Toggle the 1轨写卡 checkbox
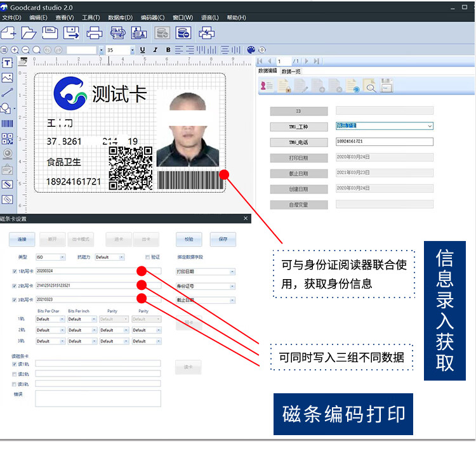Image resolution: width=476 pixels, height=451 pixels. (x=14, y=271)
